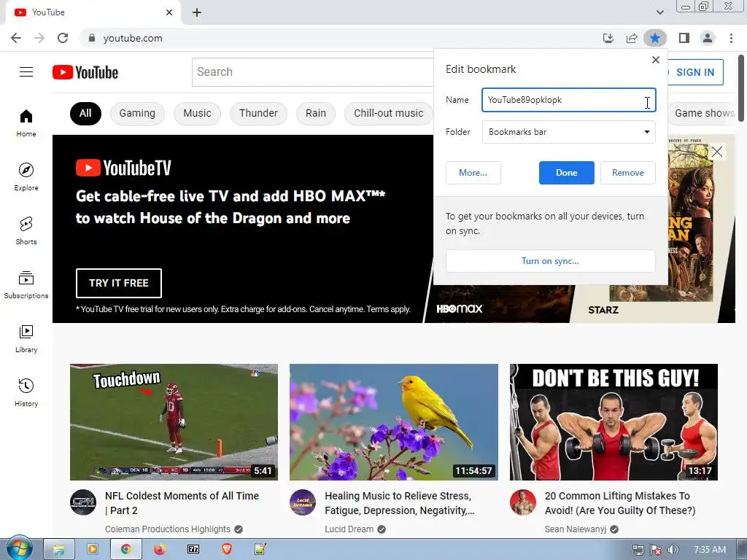Open Explore in the sidebar
The image size is (747, 560).
26,176
